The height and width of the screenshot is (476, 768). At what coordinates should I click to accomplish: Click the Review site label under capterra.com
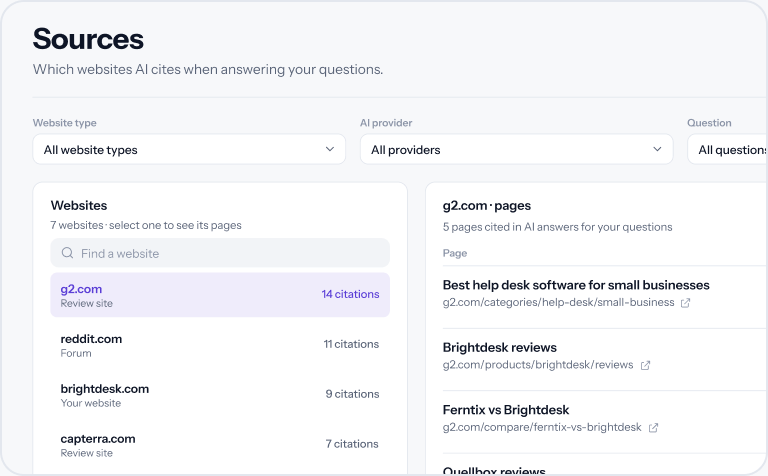tap(87, 453)
